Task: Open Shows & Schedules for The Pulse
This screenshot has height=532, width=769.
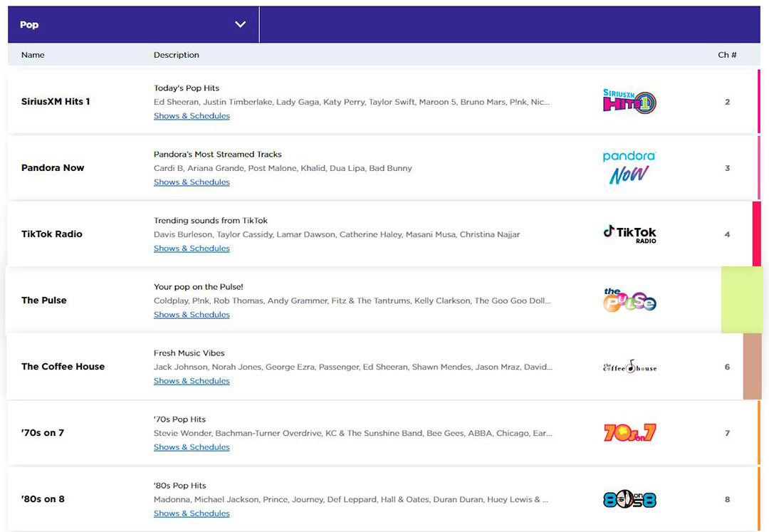Action: pos(192,315)
